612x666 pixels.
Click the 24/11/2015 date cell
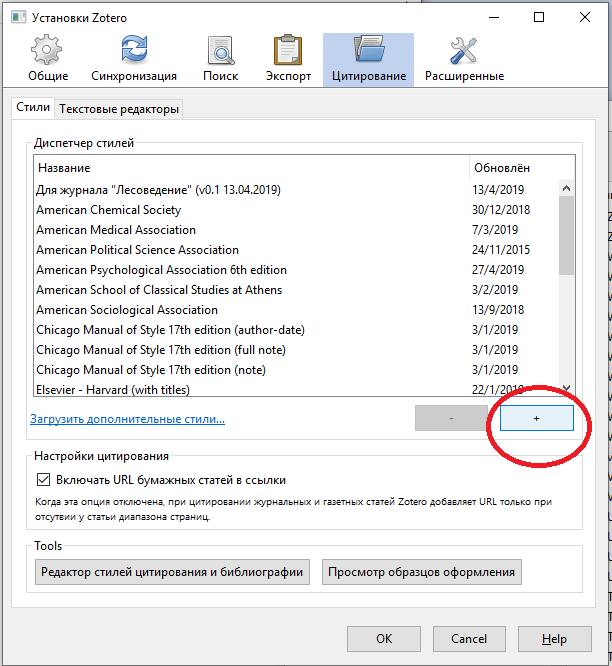pyautogui.click(x=501, y=250)
